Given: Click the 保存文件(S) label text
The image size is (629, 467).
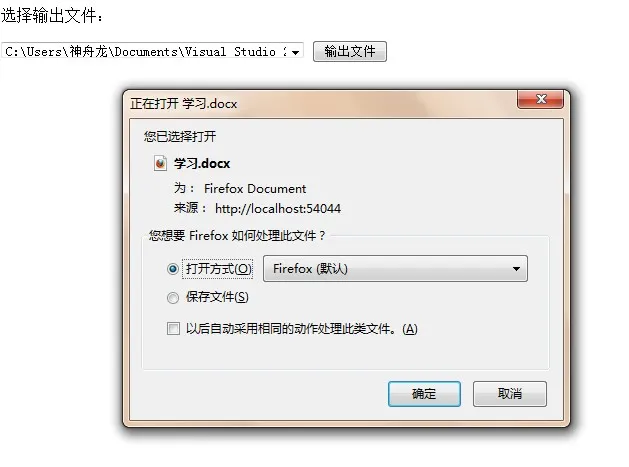Looking at the screenshot, I should (217, 297).
